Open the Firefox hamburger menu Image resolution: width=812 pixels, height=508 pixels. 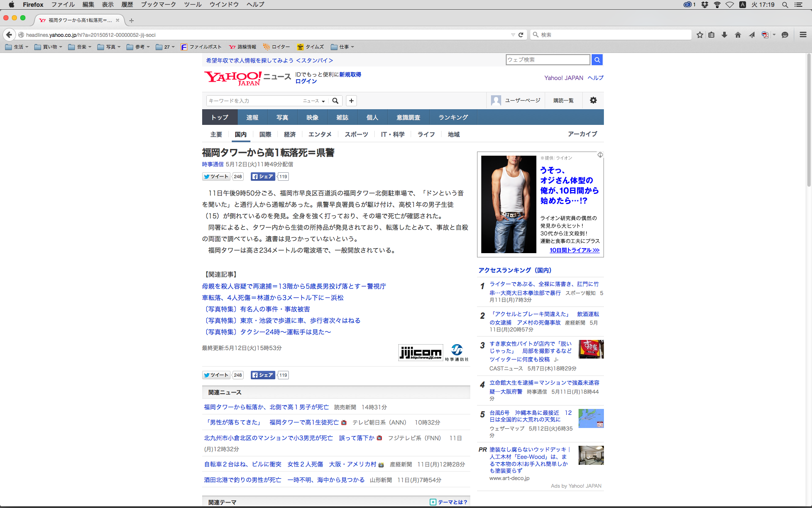803,35
